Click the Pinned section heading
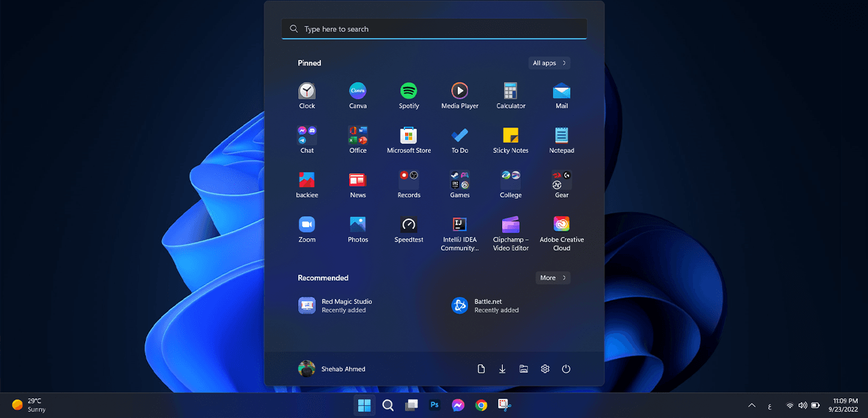The width and height of the screenshot is (868, 418). (309, 63)
